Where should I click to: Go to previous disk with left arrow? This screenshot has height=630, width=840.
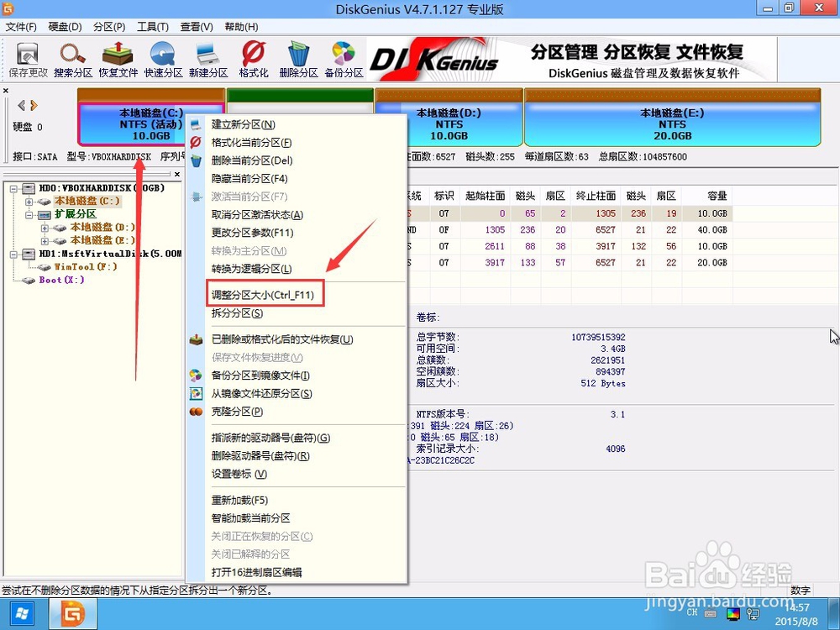point(22,105)
